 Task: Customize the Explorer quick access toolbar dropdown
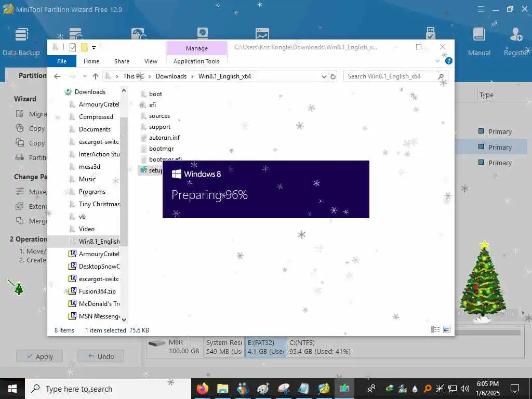(94, 47)
